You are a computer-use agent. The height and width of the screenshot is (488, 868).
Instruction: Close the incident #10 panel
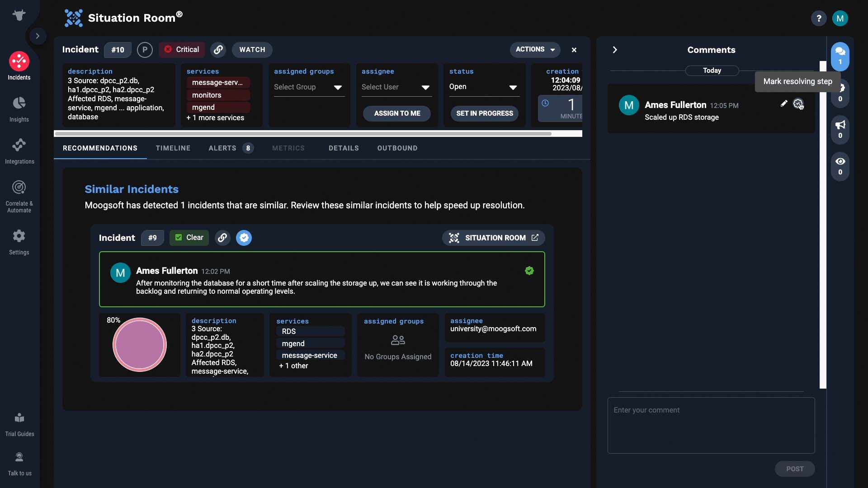pos(574,50)
